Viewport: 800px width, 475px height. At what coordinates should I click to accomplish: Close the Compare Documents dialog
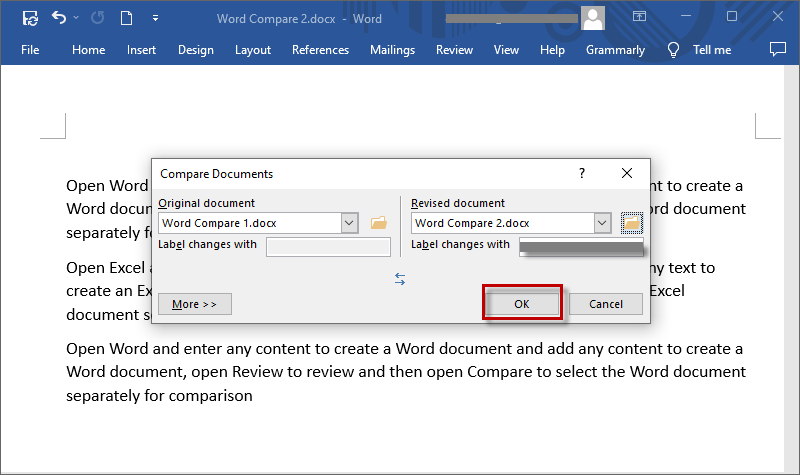coord(627,173)
